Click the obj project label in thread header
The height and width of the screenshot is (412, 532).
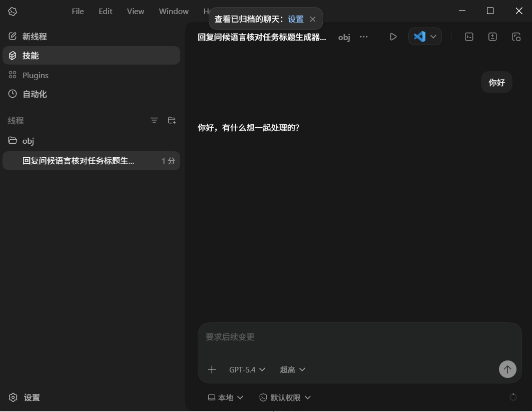click(x=344, y=37)
